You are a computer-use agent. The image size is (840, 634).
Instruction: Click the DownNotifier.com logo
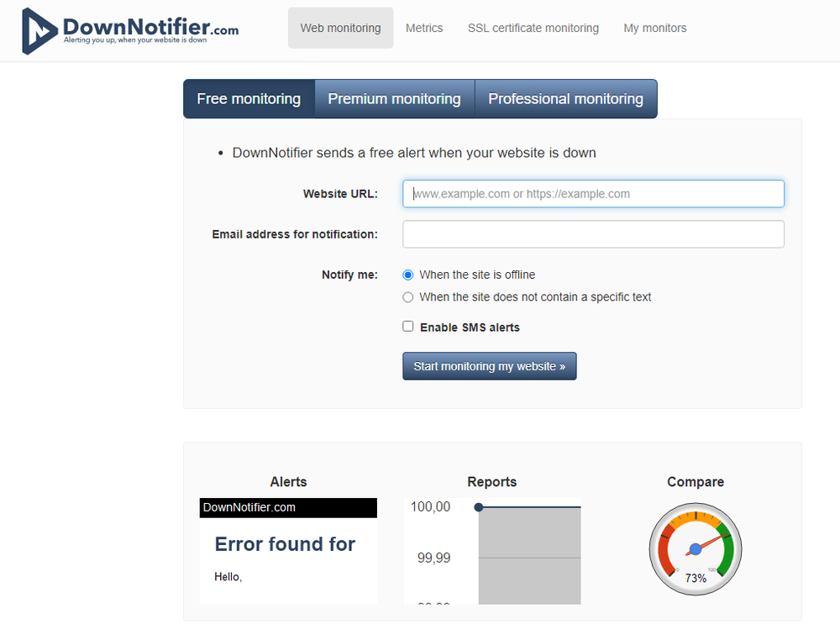[x=130, y=30]
